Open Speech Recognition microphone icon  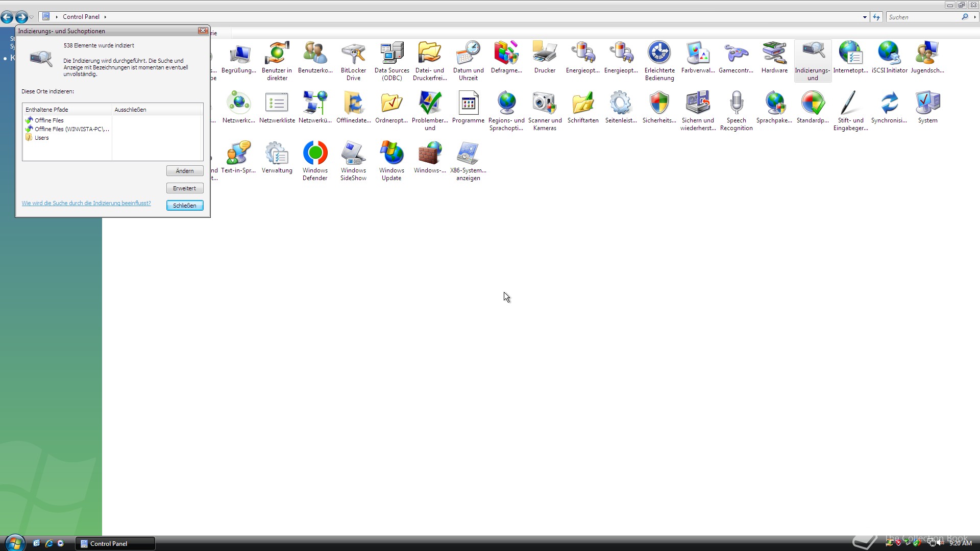click(736, 111)
